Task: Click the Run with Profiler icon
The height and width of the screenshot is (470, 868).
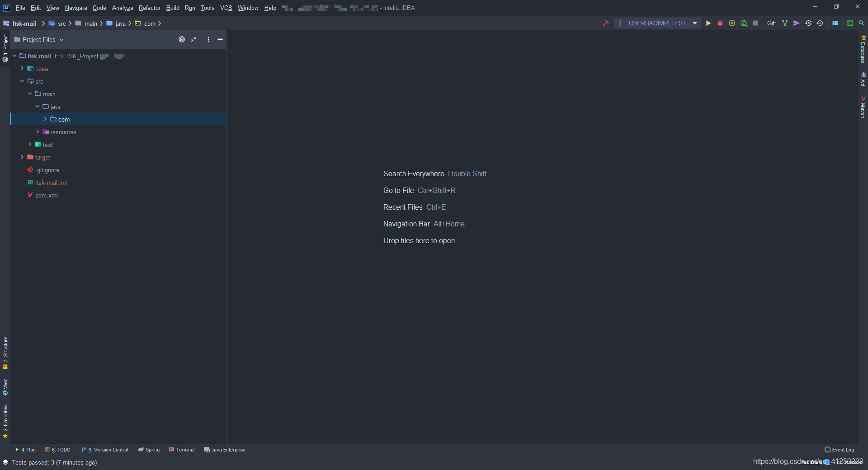Action: click(744, 23)
